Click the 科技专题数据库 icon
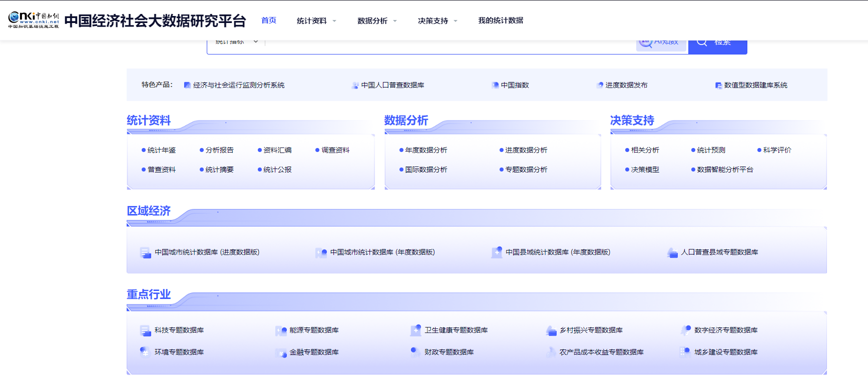 pyautogui.click(x=145, y=330)
